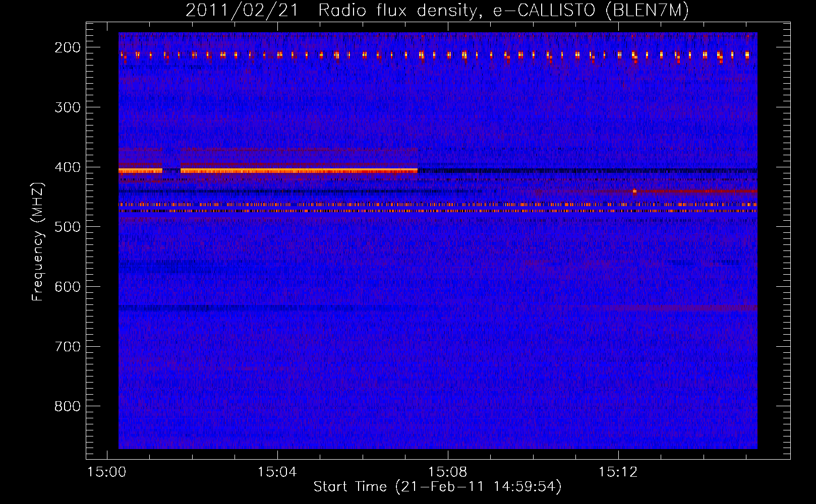Click the 'Start Time (21-Feb-11 14:59:54)' label
The width and height of the screenshot is (816, 504).
tap(437, 487)
